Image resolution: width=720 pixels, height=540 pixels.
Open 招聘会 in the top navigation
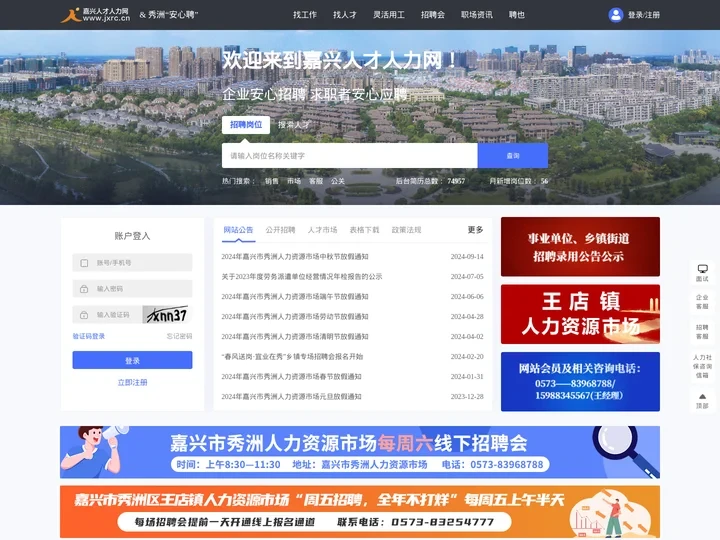point(433,15)
